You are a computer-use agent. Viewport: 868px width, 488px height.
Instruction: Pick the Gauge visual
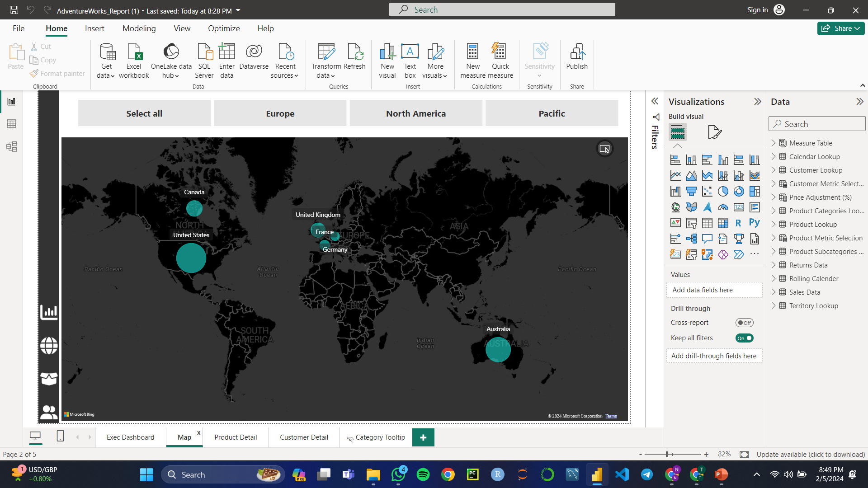click(723, 207)
